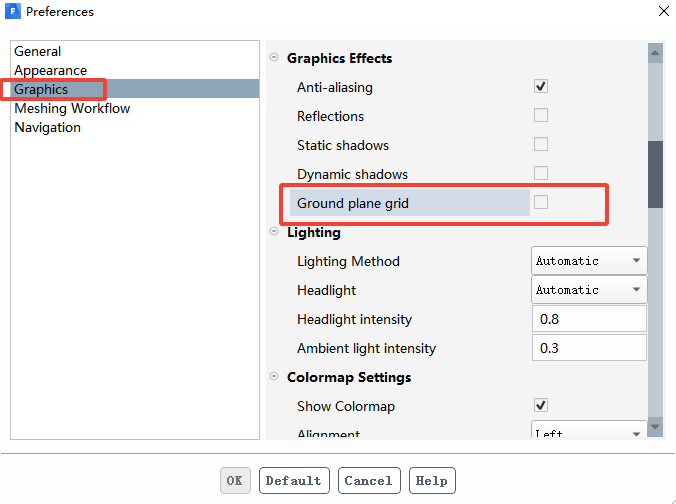Viewport: 676px width, 504px height.
Task: Enable the Ground plane grid checkbox
Action: [x=541, y=202]
